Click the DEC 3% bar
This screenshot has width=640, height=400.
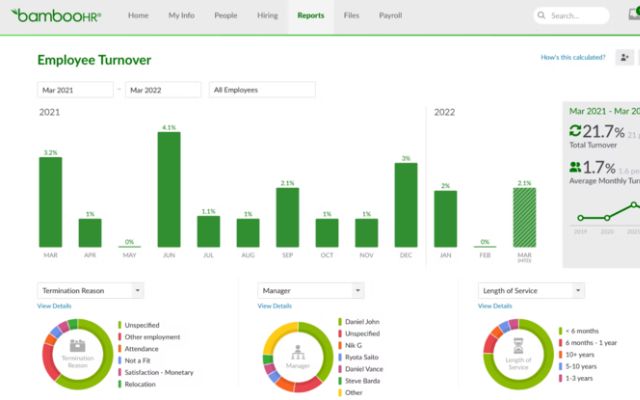(x=406, y=205)
